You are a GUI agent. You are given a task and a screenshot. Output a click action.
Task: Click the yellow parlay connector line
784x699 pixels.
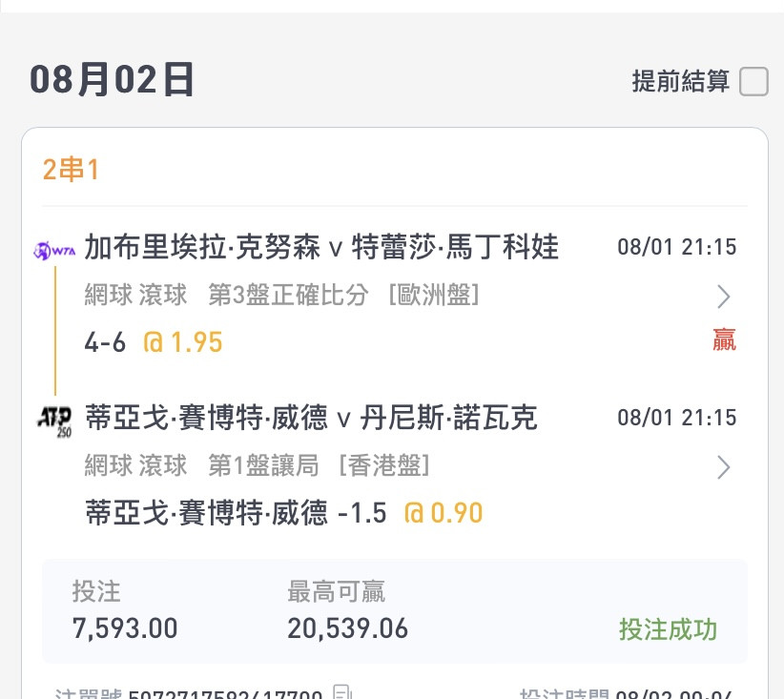[x=55, y=329]
